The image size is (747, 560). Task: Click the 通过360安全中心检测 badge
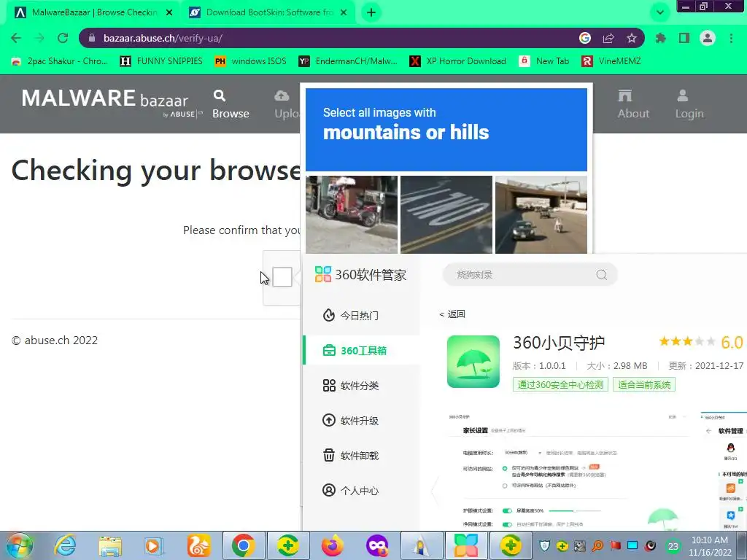click(x=560, y=385)
